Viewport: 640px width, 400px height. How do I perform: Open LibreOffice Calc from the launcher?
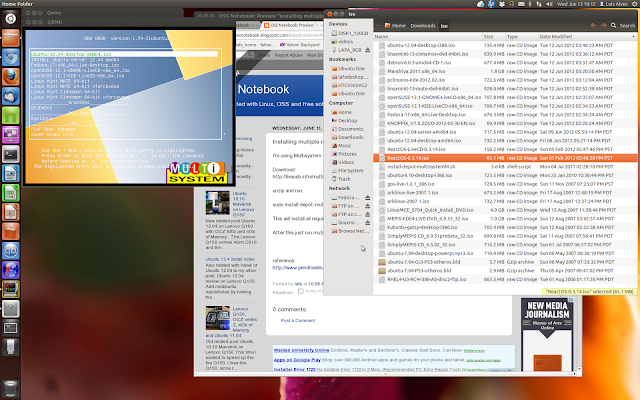11,193
